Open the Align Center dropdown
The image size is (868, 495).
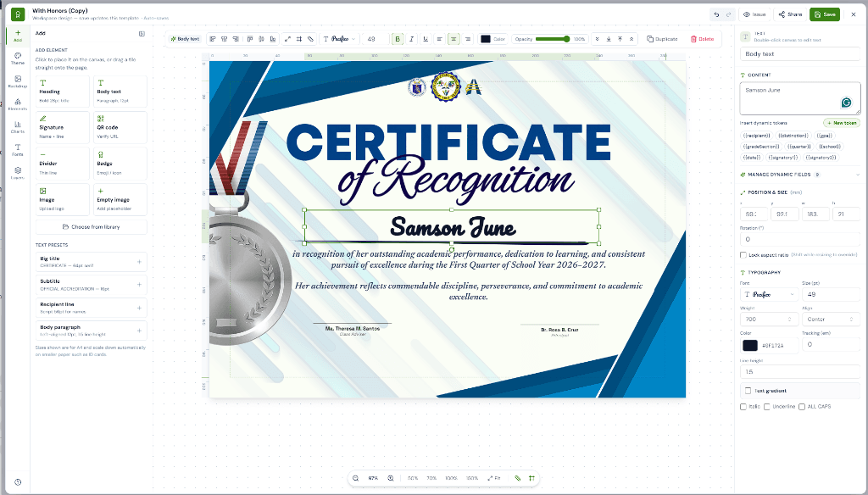coord(831,320)
